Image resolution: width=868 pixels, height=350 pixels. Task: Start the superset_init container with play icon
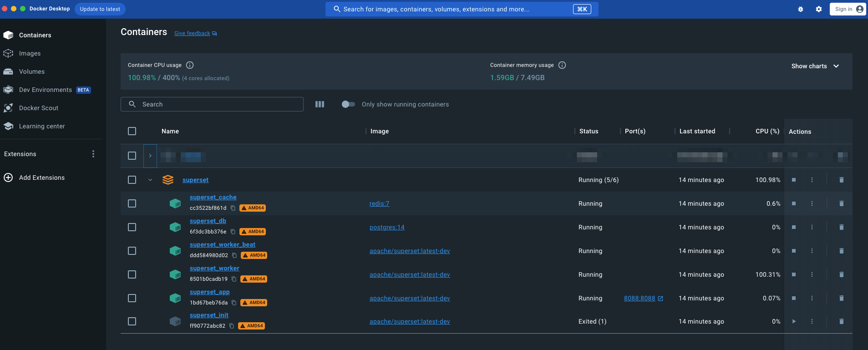(794, 321)
